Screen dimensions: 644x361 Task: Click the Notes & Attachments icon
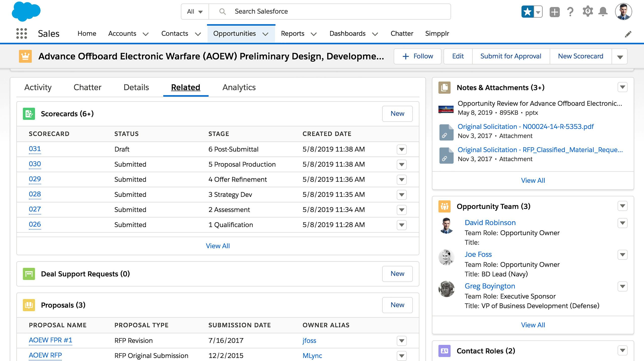[445, 88]
